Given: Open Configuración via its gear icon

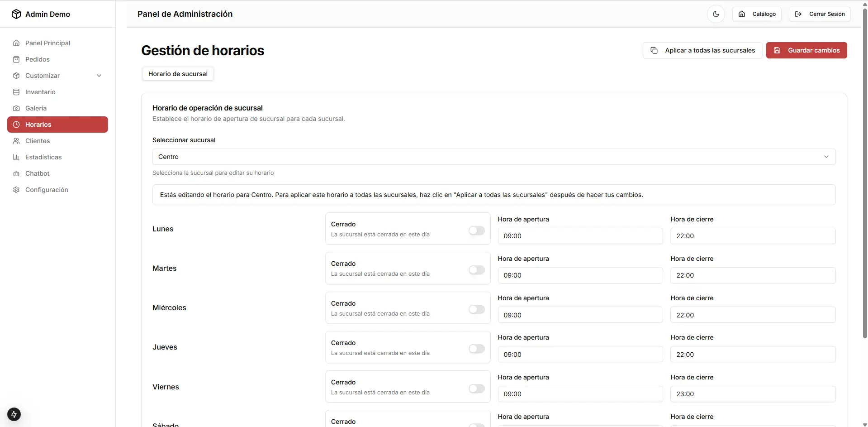Looking at the screenshot, I should pos(16,190).
